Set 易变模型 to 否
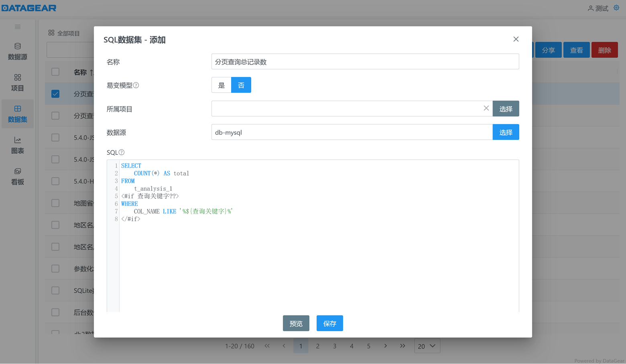Screen dimensions: 626x364 point(241,85)
